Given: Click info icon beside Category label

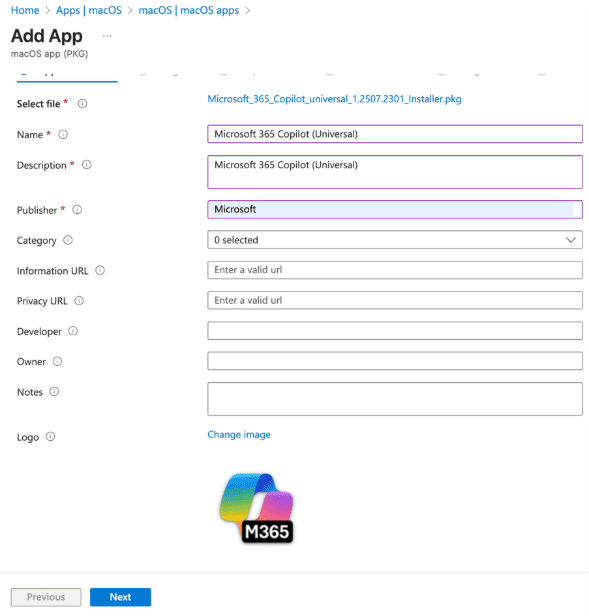Looking at the screenshot, I should 68,240.
